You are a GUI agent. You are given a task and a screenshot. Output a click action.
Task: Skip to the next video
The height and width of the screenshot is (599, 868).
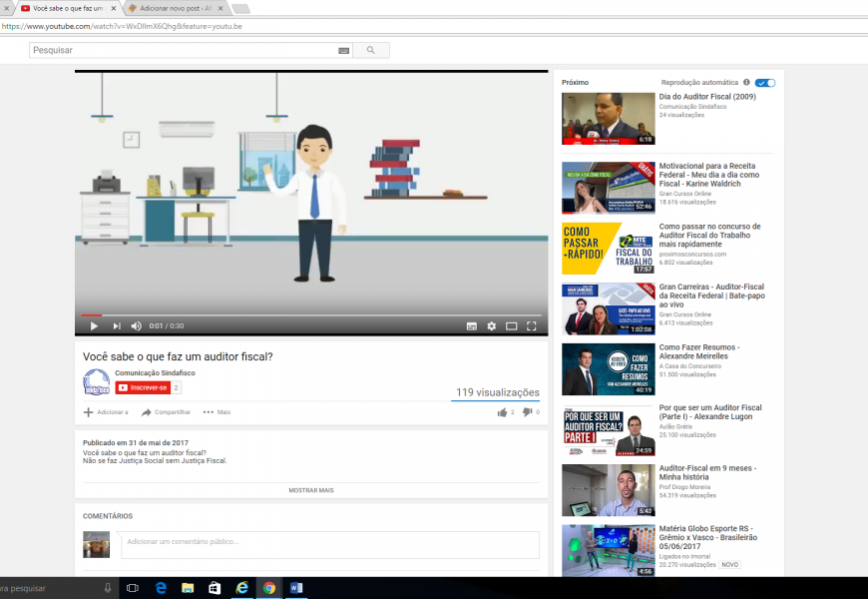(116, 325)
